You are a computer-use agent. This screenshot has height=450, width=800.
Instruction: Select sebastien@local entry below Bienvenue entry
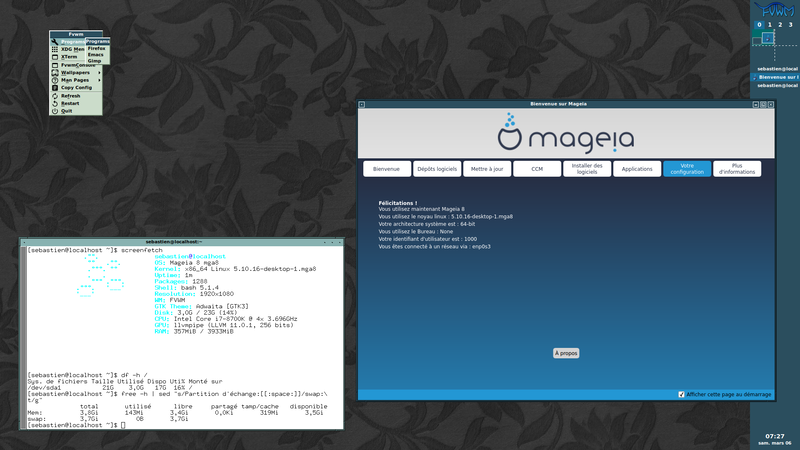coord(774,86)
